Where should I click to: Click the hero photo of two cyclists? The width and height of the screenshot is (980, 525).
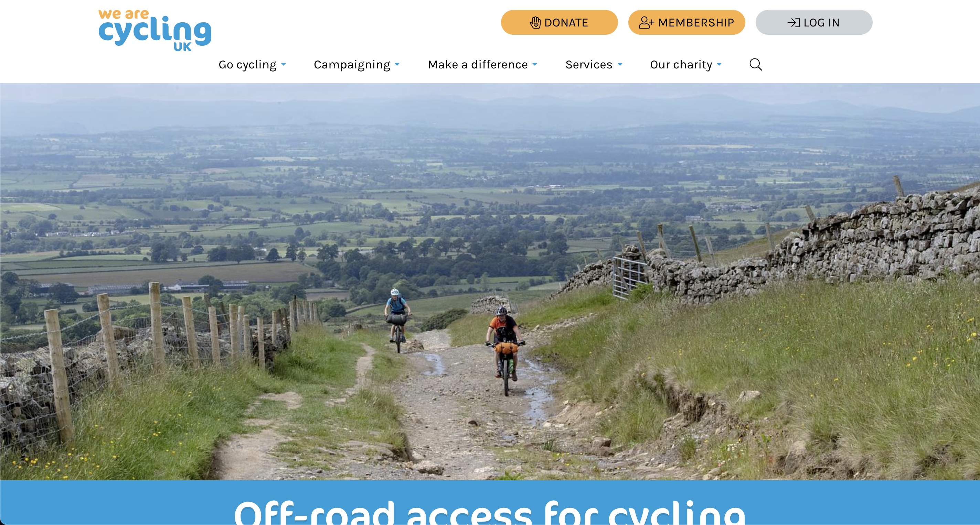pyautogui.click(x=490, y=281)
